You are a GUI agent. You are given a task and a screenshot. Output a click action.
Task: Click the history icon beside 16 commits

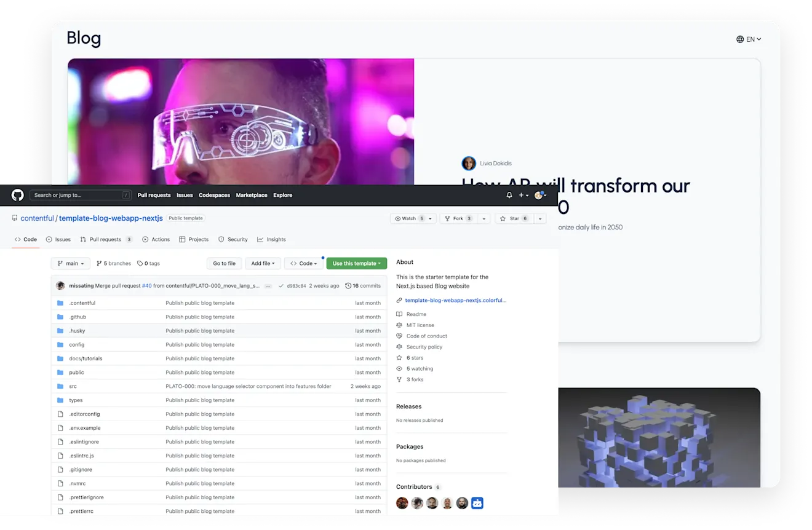pos(347,285)
